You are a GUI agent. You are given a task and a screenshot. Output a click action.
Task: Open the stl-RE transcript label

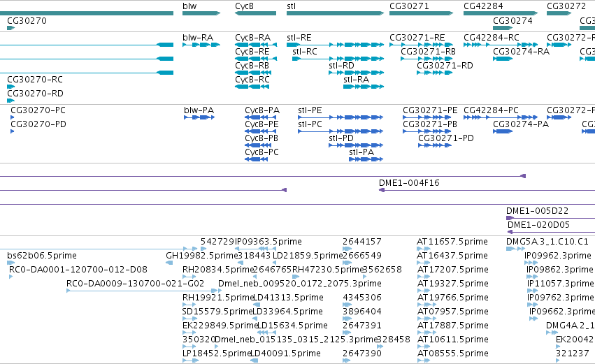[299, 38]
